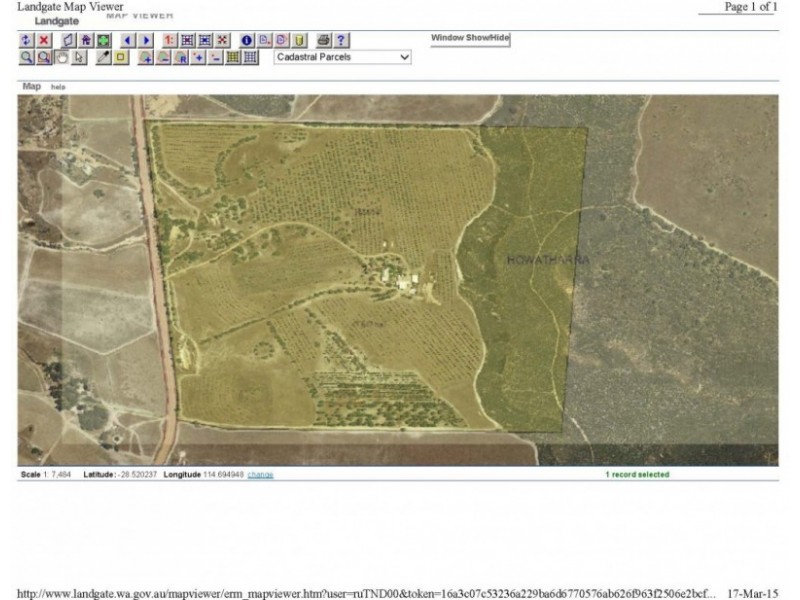Open the Cadastral Parcels dropdown
The width and height of the screenshot is (800, 600).
(342, 57)
